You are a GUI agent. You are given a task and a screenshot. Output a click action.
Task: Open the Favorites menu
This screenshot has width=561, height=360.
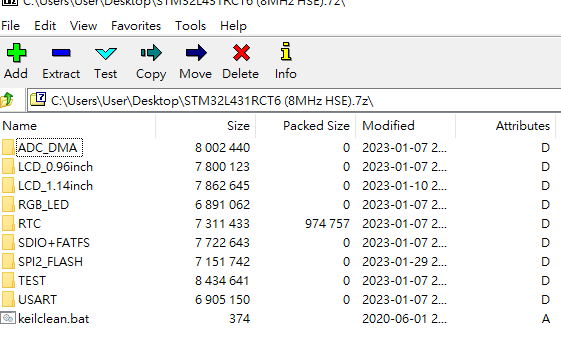click(x=136, y=26)
